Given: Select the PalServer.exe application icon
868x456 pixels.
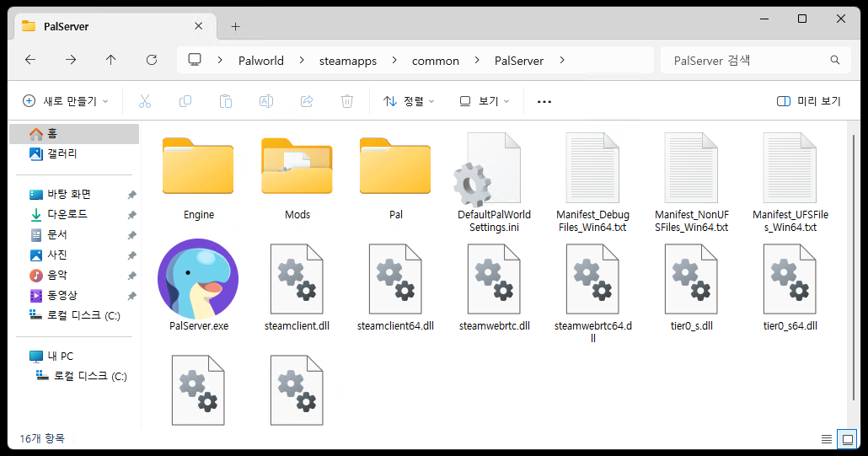Looking at the screenshot, I should (x=198, y=286).
